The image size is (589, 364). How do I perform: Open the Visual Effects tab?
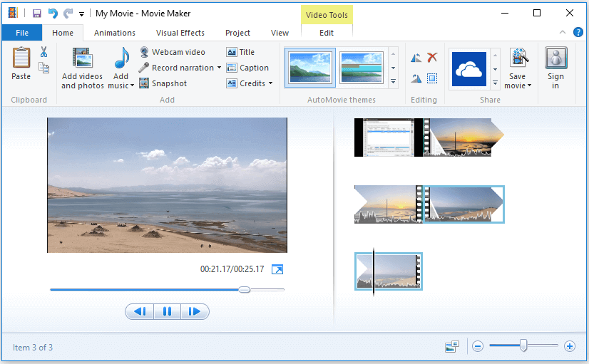point(180,33)
